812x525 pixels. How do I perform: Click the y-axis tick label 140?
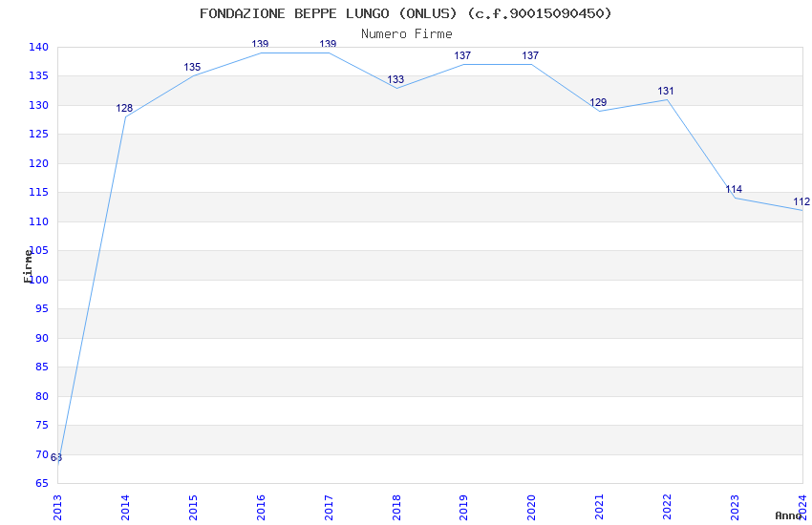pyautogui.click(x=39, y=47)
